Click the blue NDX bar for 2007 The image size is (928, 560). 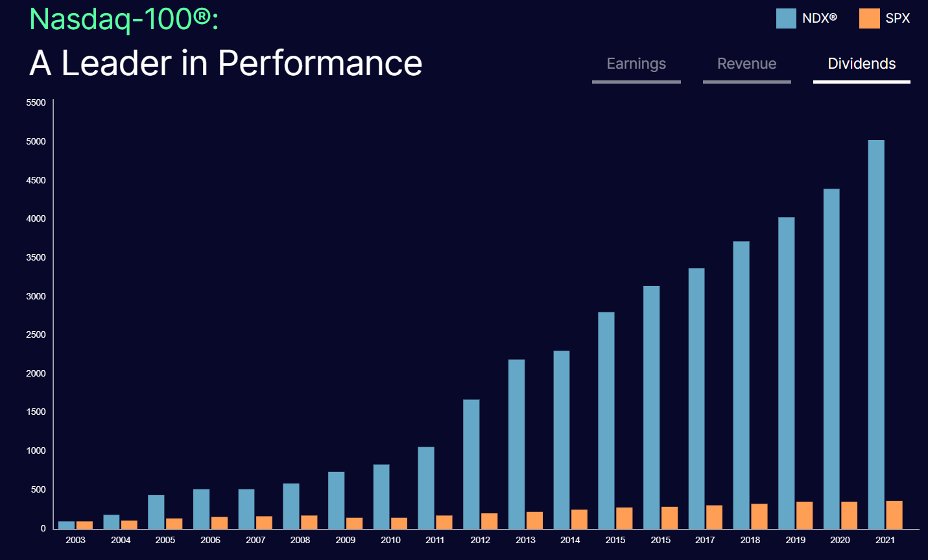coord(246,509)
